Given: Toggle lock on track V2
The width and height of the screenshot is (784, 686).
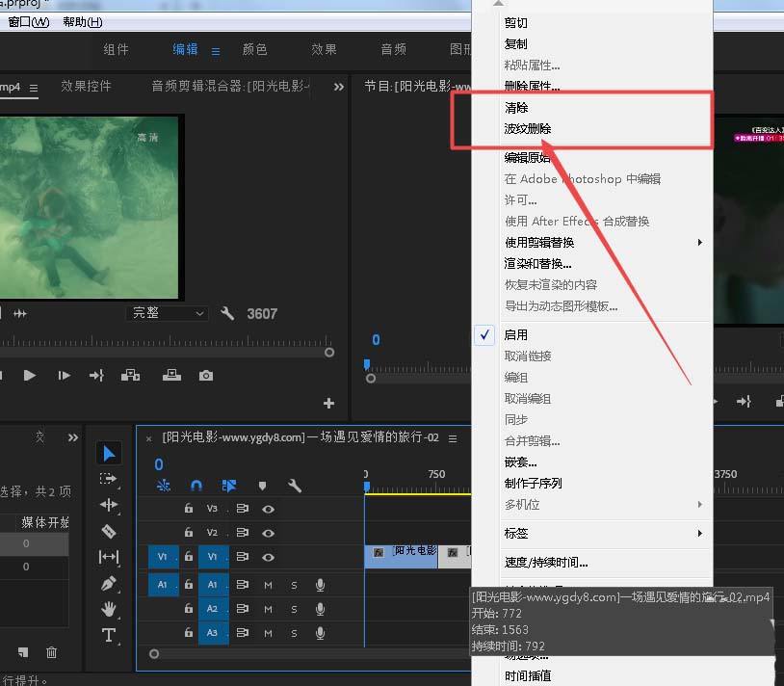Looking at the screenshot, I should click(x=189, y=533).
